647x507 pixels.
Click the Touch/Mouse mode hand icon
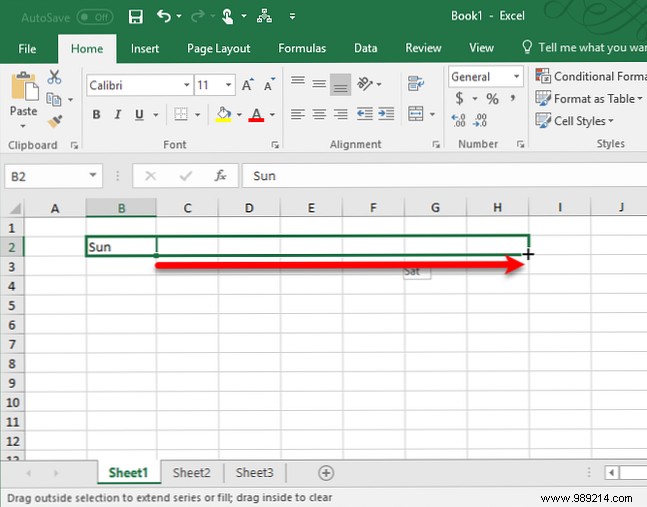pyautogui.click(x=227, y=17)
